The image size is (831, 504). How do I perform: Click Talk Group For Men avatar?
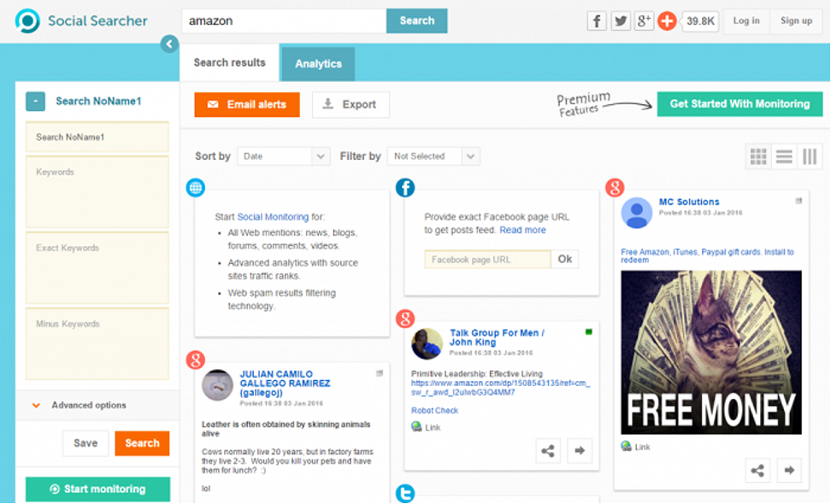coord(427,343)
